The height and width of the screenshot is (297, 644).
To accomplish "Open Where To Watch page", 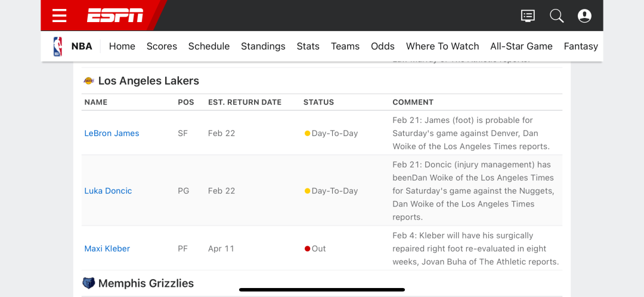I will 442,47.
